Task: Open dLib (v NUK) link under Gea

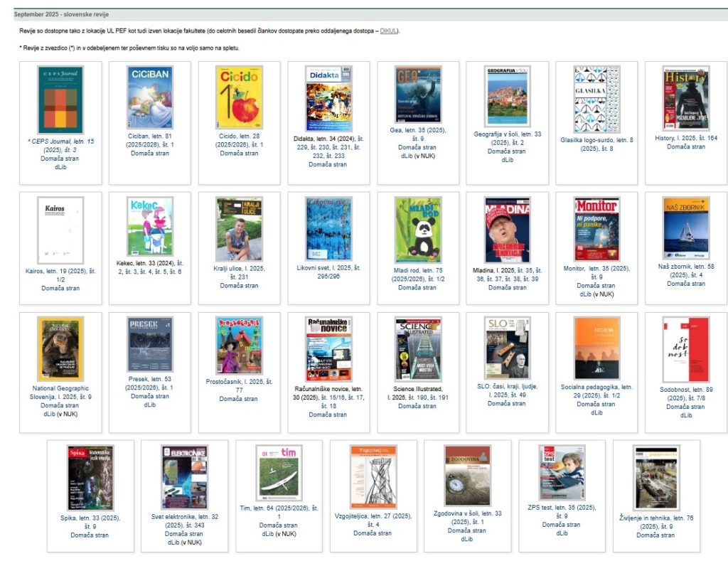Action: click(418, 156)
